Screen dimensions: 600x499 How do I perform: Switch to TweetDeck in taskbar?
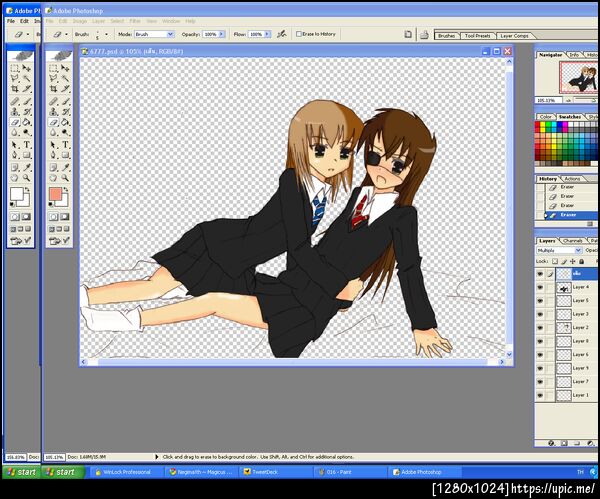coord(277,472)
